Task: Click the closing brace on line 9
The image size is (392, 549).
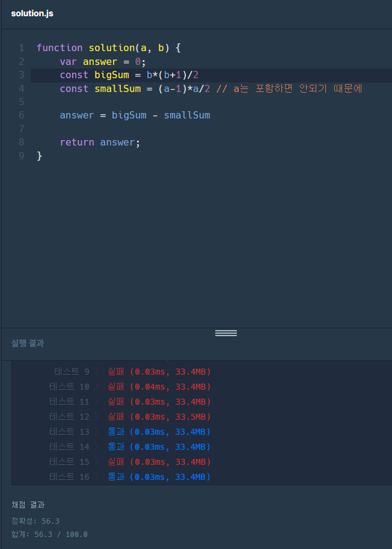Action: coord(39,156)
